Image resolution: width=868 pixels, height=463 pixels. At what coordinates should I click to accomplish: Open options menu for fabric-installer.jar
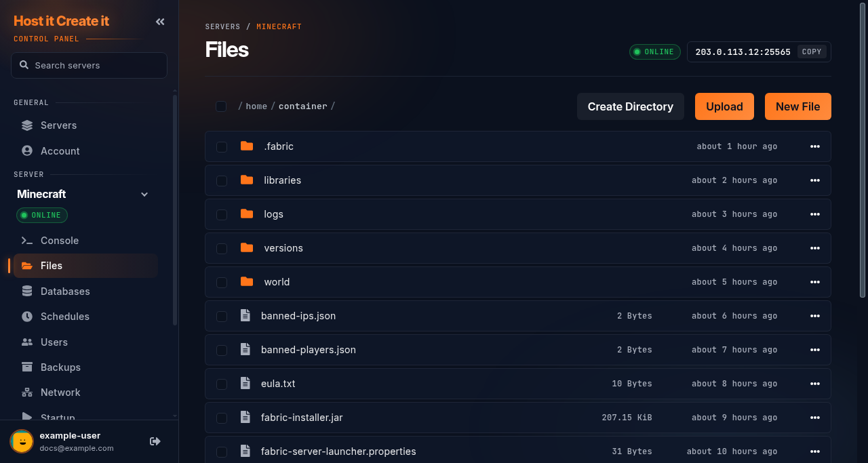click(x=815, y=418)
